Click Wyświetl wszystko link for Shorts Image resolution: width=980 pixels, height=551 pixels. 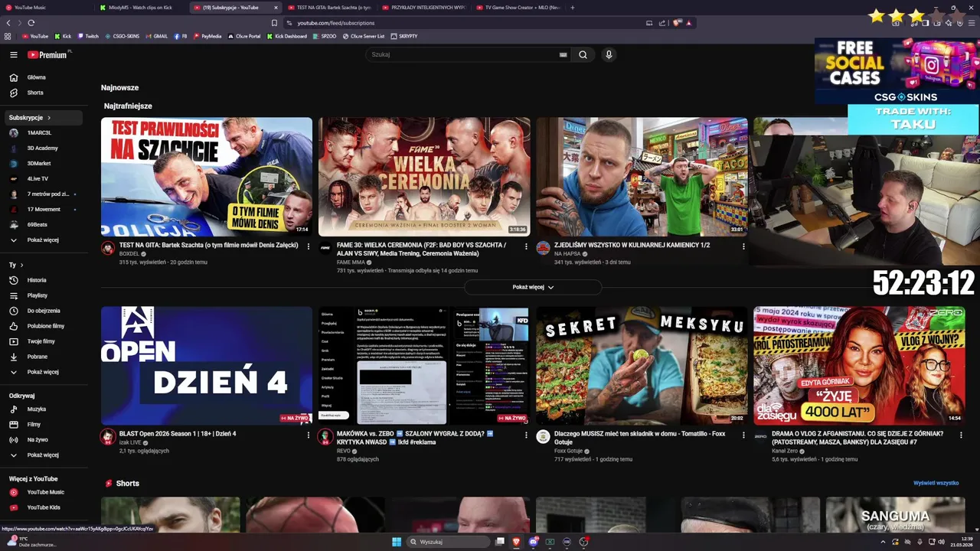(936, 483)
